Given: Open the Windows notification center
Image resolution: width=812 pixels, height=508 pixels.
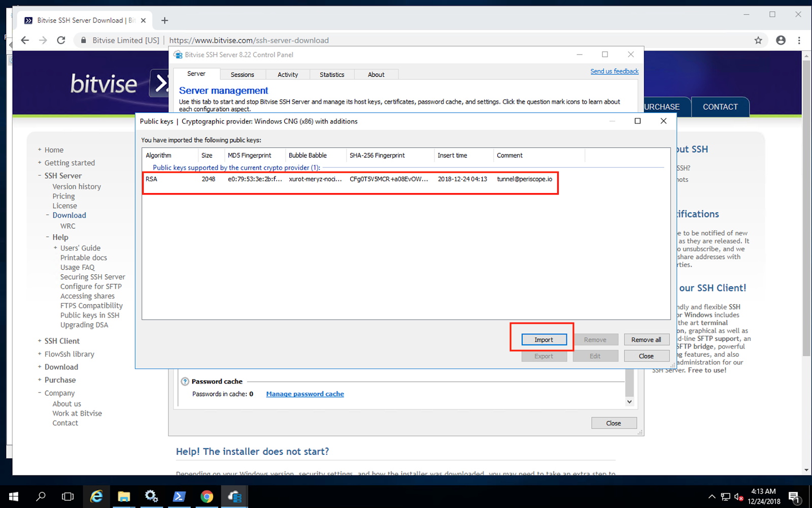Looking at the screenshot, I should pyautogui.click(x=795, y=496).
